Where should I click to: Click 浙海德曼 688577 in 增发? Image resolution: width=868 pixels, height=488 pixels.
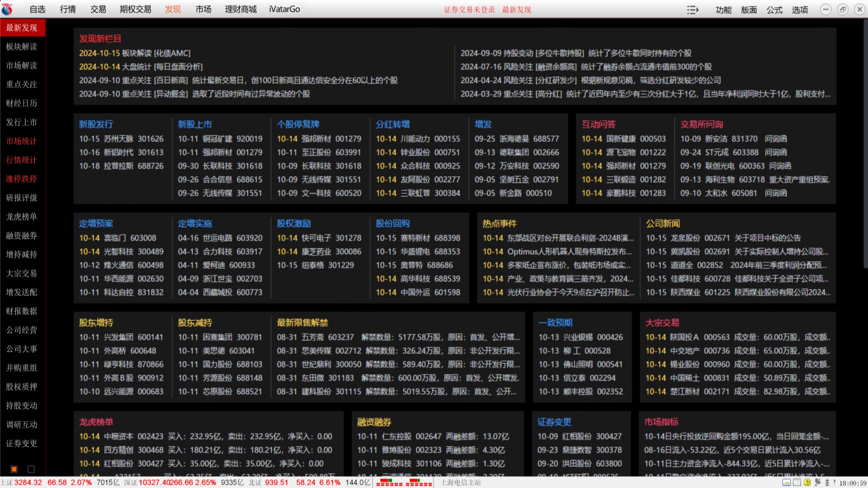(x=517, y=139)
